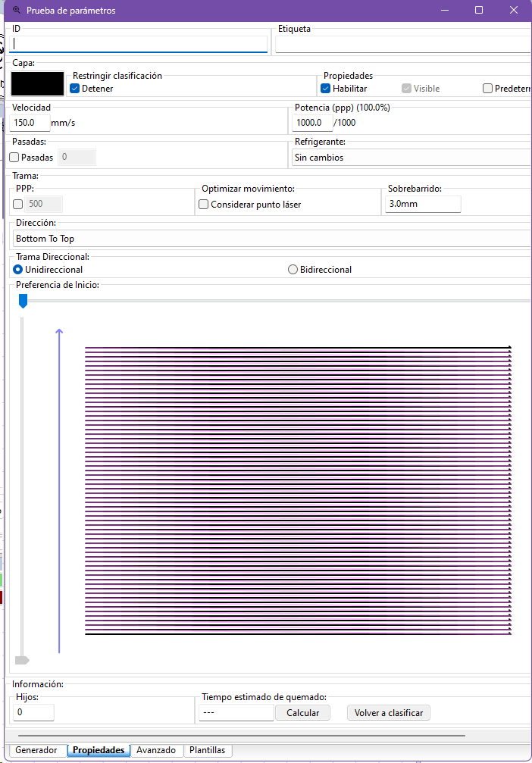Open the black Capa color swatch
The width and height of the screenshot is (532, 763).
click(37, 83)
